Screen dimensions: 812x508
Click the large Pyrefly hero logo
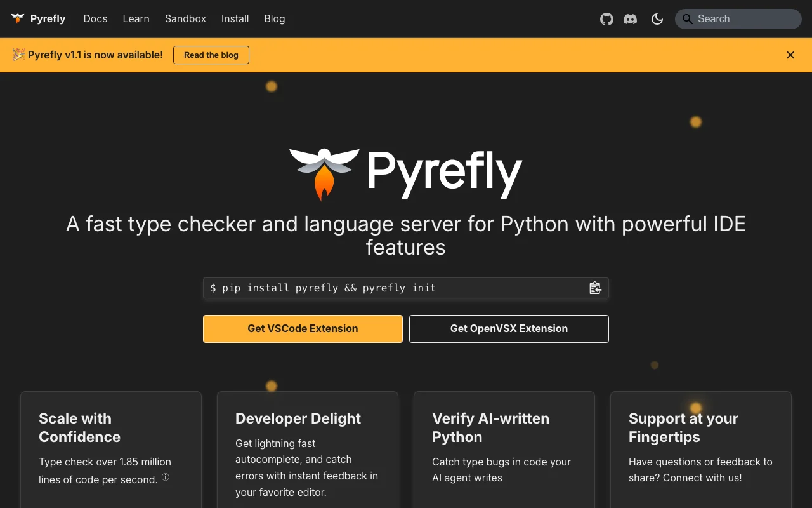click(406, 173)
